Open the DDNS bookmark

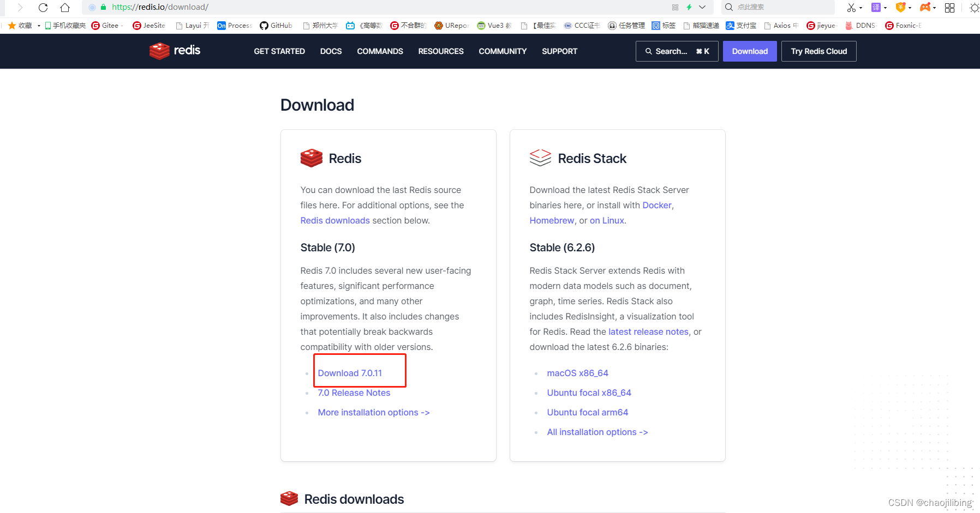861,26
